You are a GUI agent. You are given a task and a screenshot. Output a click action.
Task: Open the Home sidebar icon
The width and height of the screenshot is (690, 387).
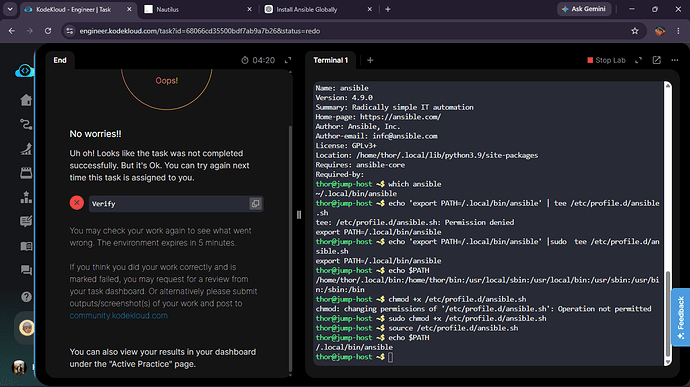coord(26,100)
